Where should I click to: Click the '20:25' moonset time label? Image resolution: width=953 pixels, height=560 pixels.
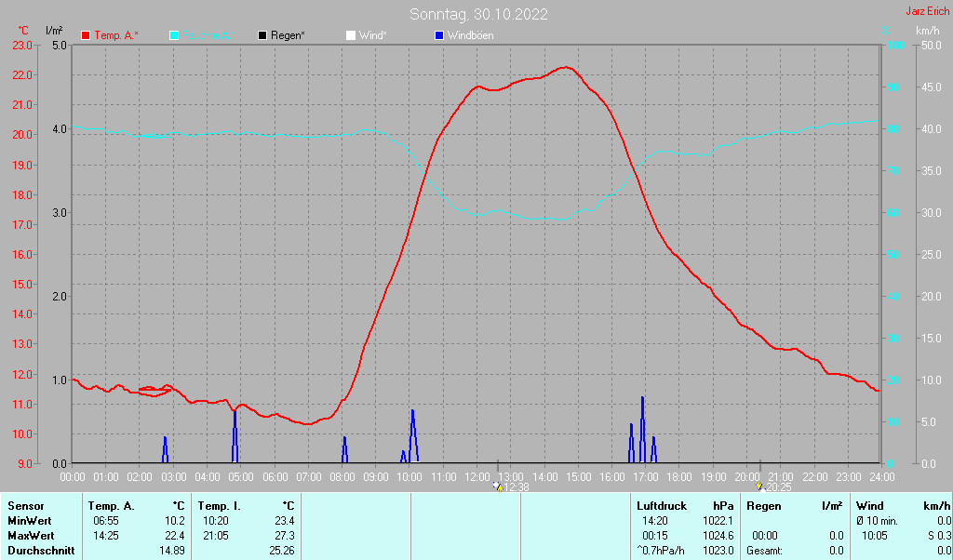(x=779, y=487)
